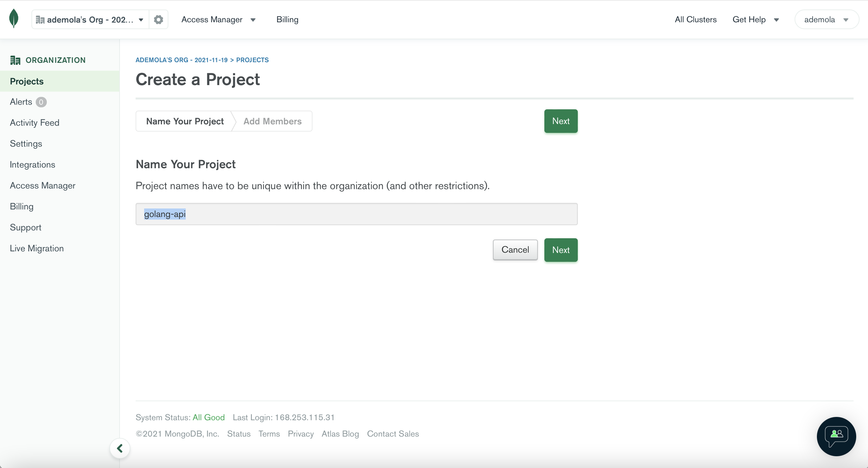This screenshot has height=468, width=868.
Task: Expand the Get Help dropdown
Action: tap(756, 20)
